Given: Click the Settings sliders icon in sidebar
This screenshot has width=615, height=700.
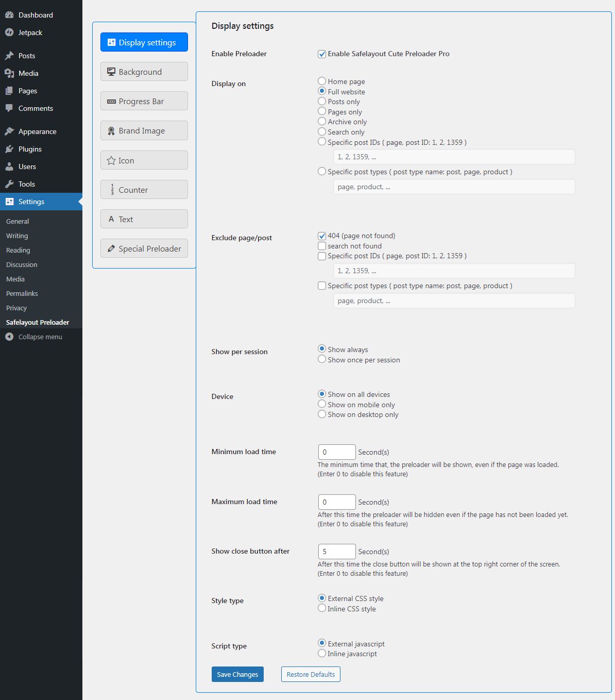Looking at the screenshot, I should pos(9,202).
